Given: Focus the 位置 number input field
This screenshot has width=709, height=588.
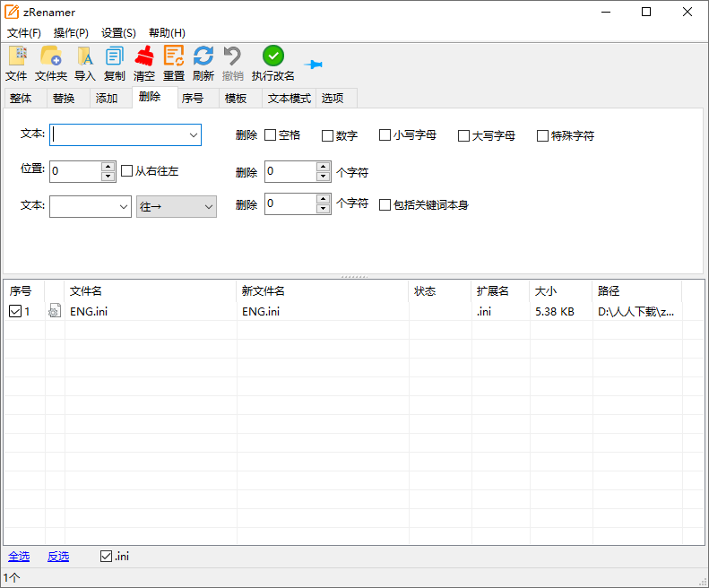Looking at the screenshot, I should tap(75, 171).
